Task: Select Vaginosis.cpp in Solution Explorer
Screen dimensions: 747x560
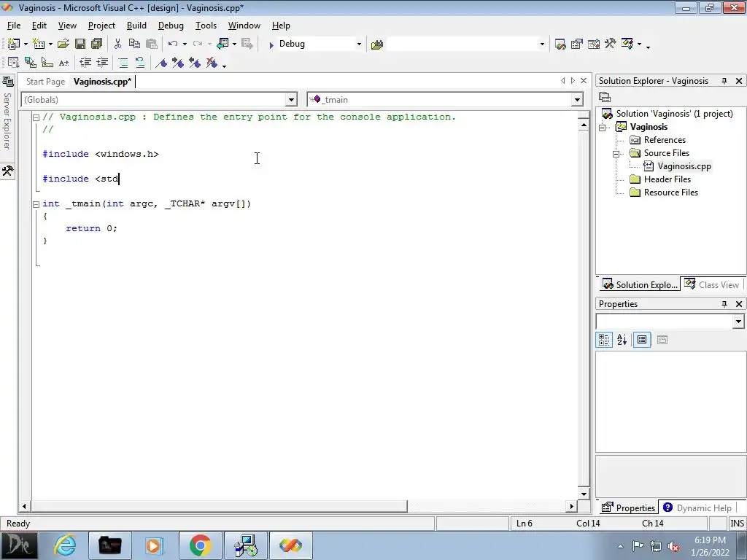Action: click(684, 166)
